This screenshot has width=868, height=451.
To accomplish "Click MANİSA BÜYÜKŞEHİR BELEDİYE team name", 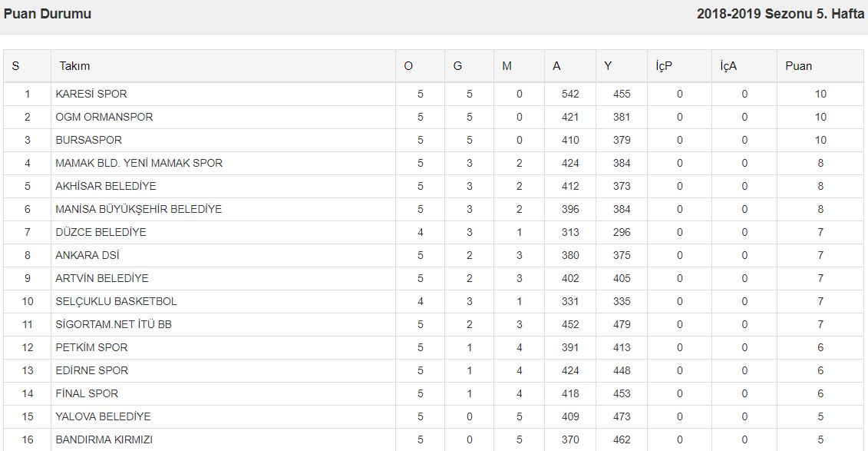I will 139,209.
